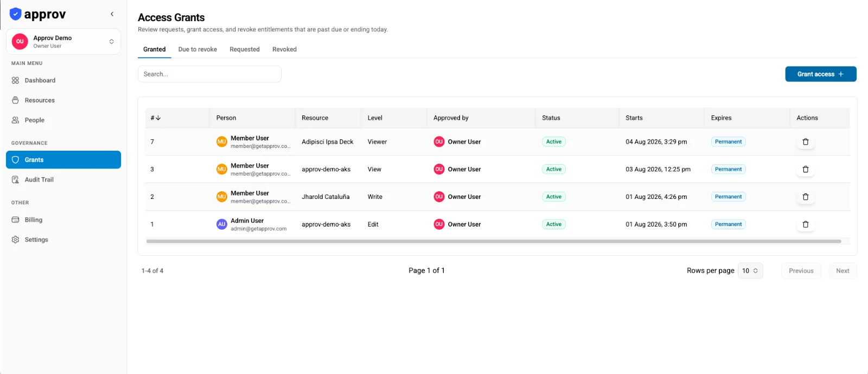
Task: Click the People users icon
Action: tap(15, 120)
